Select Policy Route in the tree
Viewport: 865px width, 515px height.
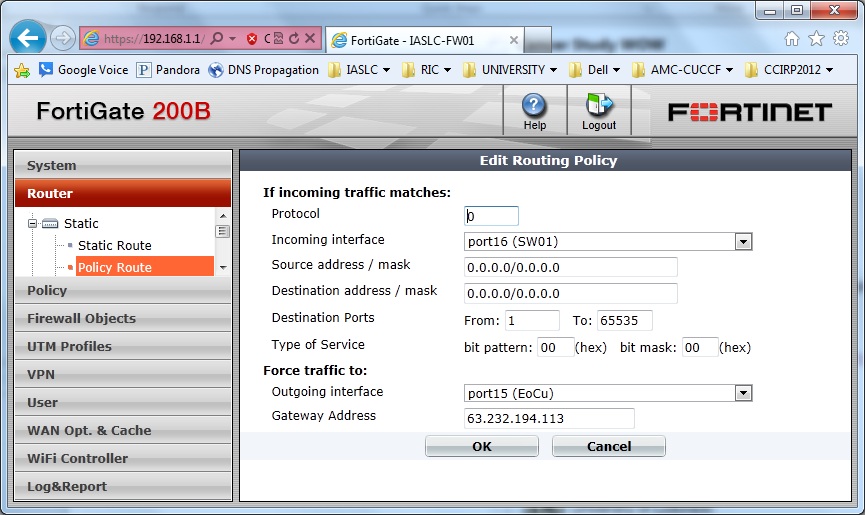[145, 267]
